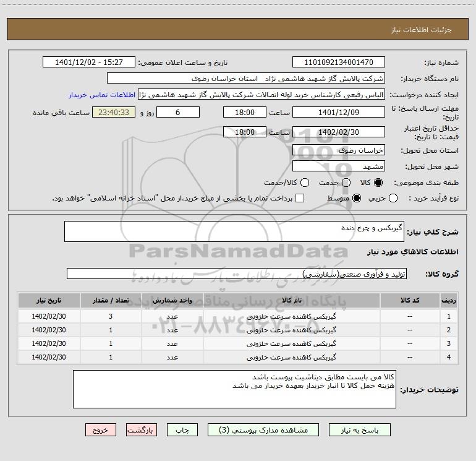Click the شماره نیاز field 1101092134001470
Viewport: 476px width, 461px height.
[339, 62]
